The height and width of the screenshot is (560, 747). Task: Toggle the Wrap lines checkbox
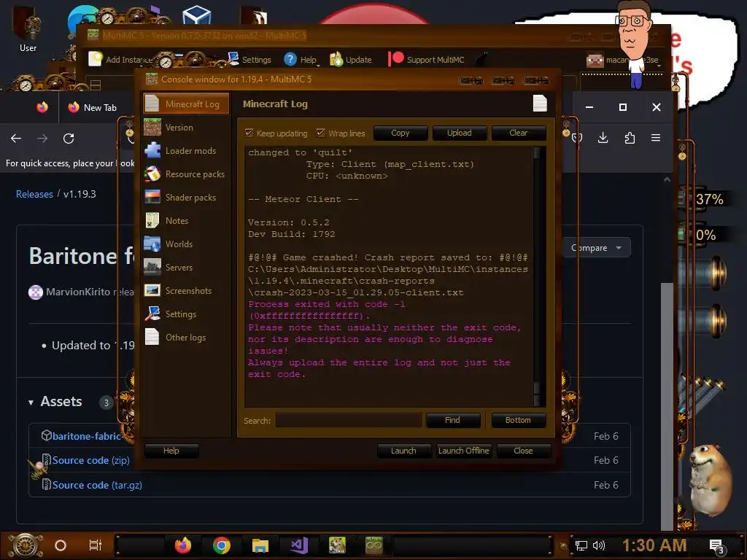pos(321,133)
